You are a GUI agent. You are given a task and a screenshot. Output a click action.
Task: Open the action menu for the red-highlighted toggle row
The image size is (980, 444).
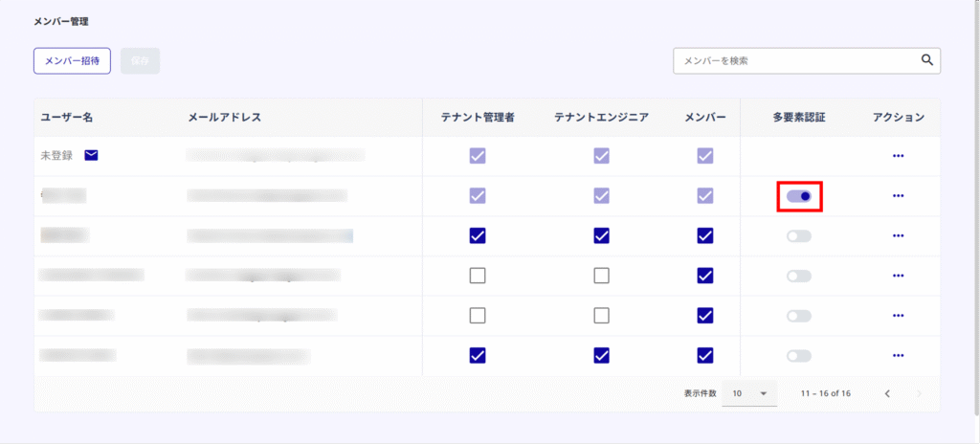898,196
